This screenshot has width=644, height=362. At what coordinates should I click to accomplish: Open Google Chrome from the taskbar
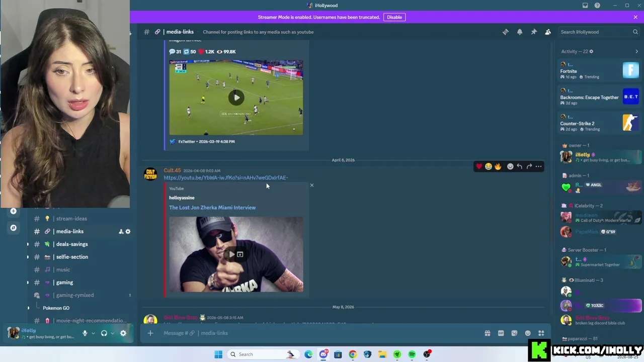pyautogui.click(x=353, y=354)
